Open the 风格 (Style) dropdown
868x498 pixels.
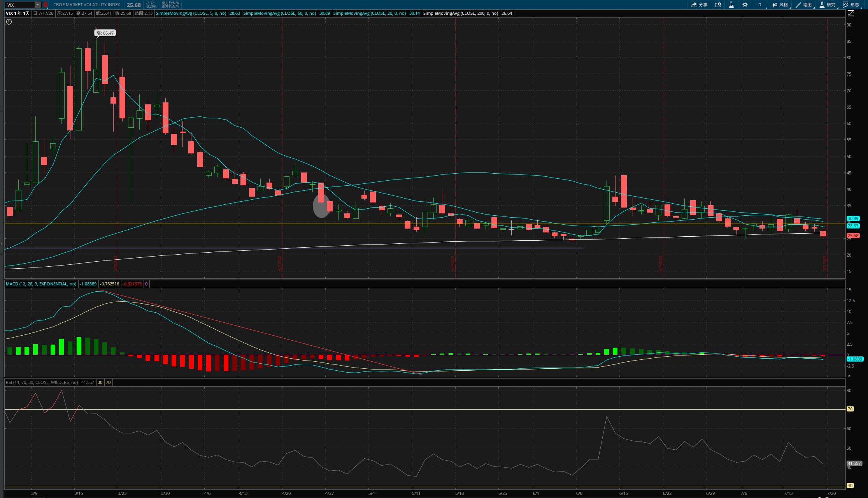pyautogui.click(x=780, y=5)
